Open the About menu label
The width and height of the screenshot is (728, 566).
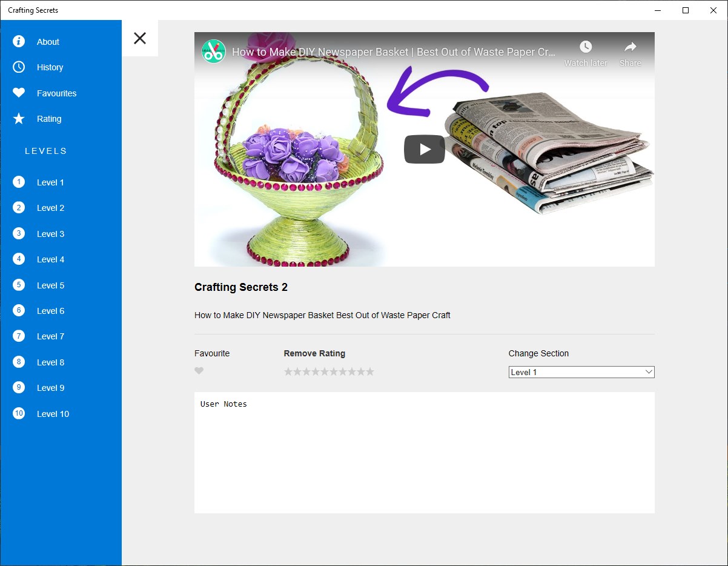[x=48, y=42]
